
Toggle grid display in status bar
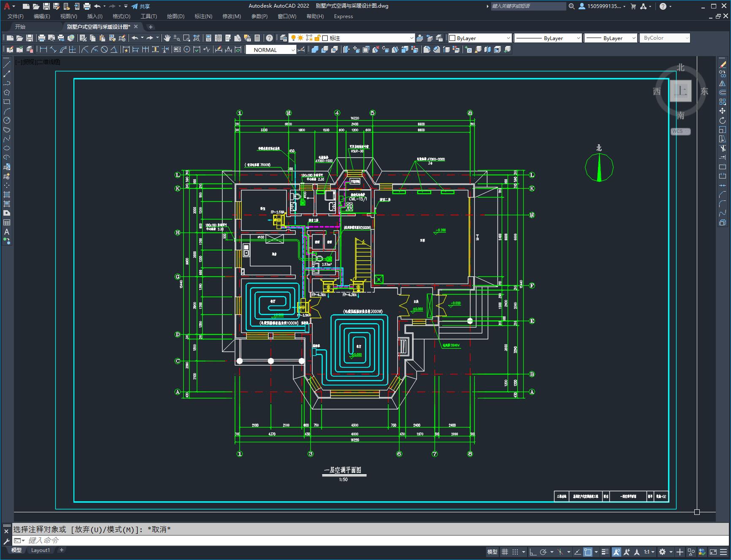point(505,552)
